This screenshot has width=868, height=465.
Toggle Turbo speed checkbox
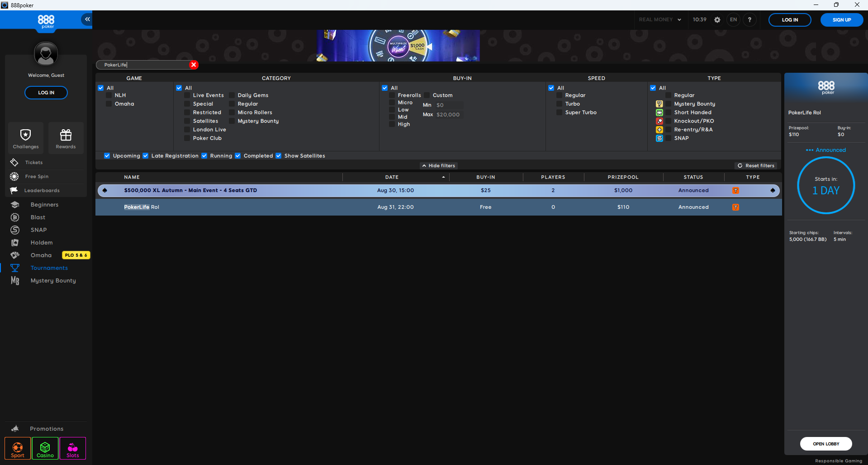tap(560, 104)
